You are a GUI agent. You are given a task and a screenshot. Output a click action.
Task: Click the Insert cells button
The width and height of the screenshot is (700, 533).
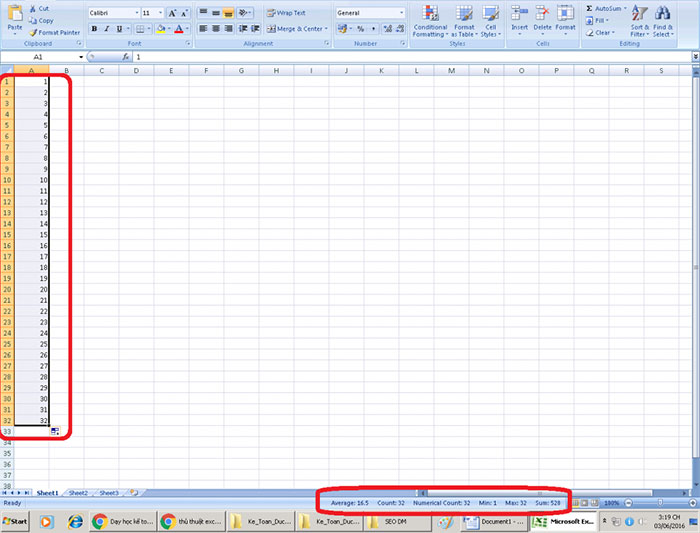tap(520, 21)
